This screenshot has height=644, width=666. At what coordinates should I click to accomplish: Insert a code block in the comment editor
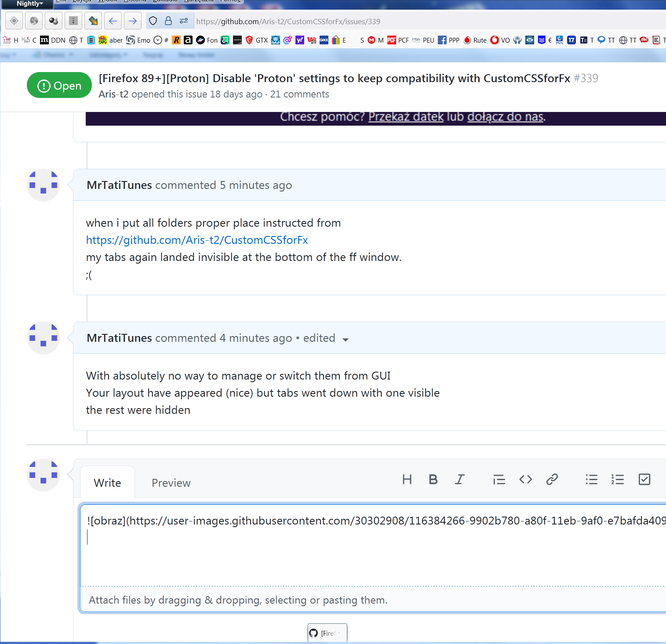(525, 479)
